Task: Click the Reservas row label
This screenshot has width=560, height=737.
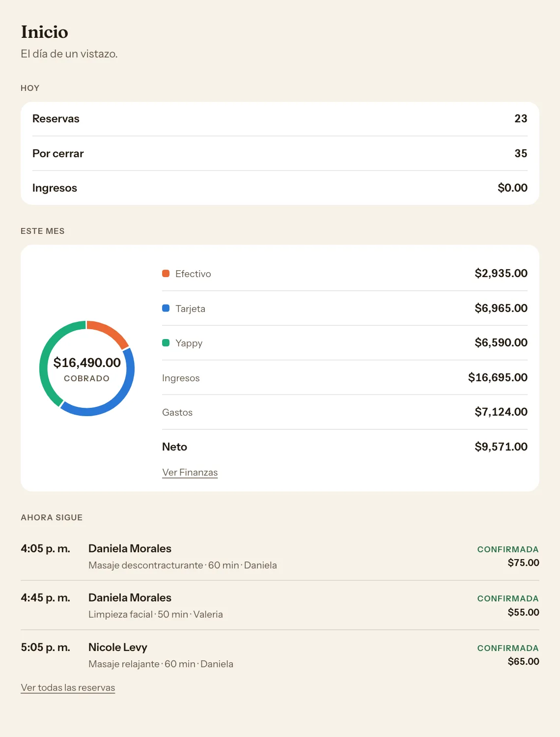Action: point(56,118)
